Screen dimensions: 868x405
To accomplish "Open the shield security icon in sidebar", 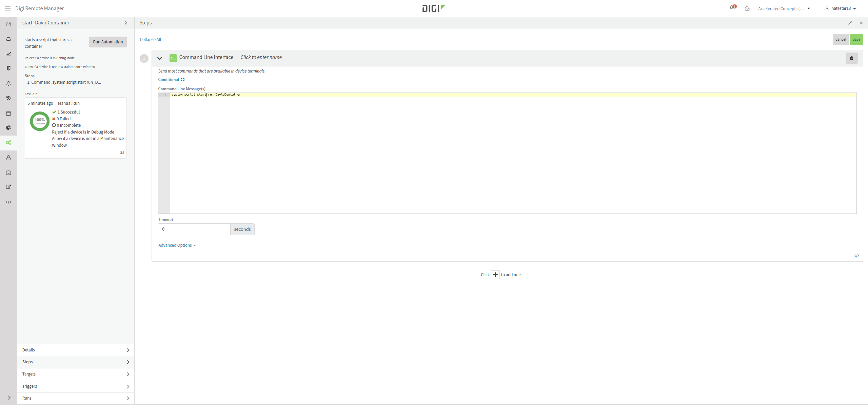I will 8,68.
